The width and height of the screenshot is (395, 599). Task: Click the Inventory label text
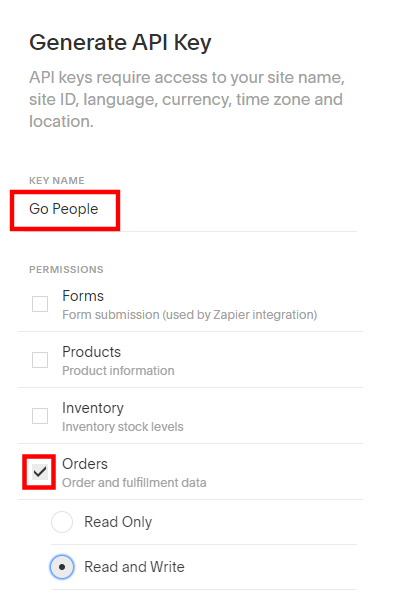[x=93, y=408]
